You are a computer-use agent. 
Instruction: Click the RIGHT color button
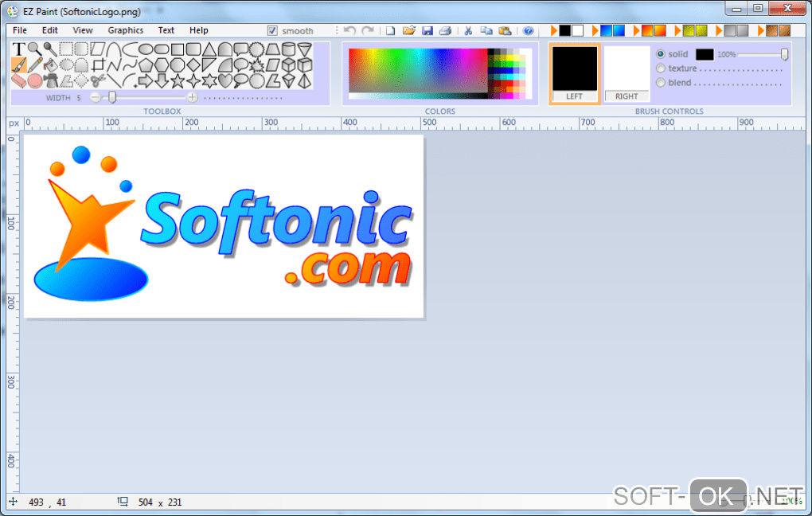[627, 96]
